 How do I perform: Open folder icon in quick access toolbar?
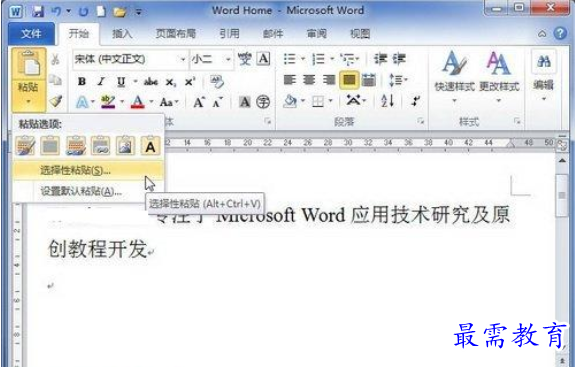120,12
